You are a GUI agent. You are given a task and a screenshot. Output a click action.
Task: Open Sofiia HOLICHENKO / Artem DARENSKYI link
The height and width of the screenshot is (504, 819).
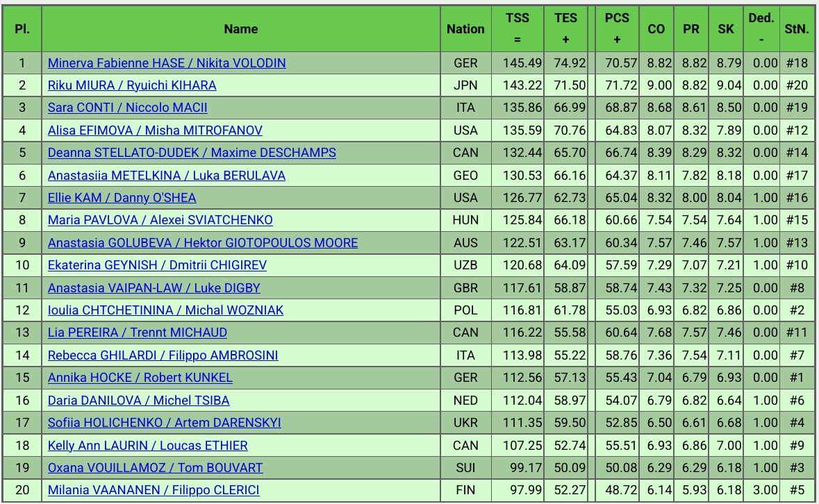[165, 423]
